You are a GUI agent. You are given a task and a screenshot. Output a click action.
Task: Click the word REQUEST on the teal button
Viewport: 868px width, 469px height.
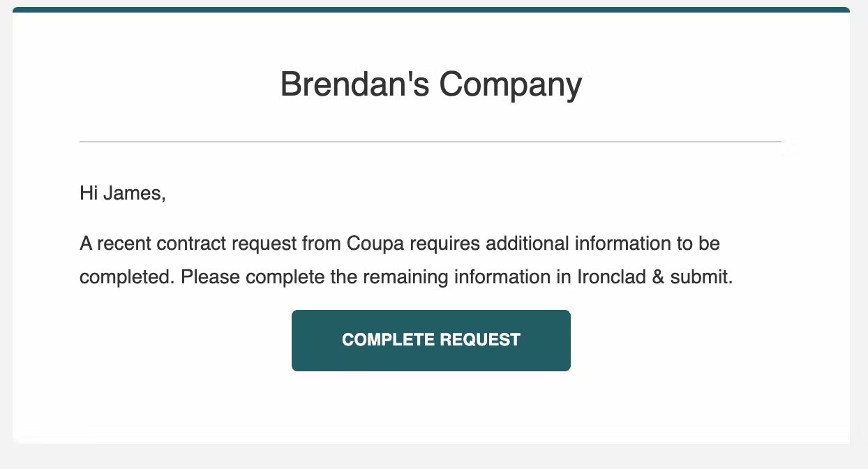480,340
